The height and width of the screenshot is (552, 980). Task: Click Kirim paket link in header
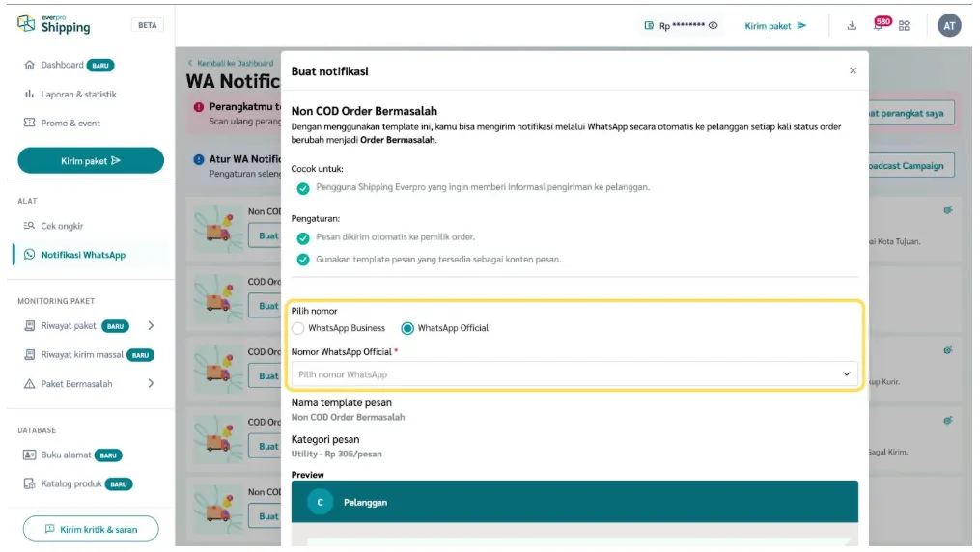point(774,26)
